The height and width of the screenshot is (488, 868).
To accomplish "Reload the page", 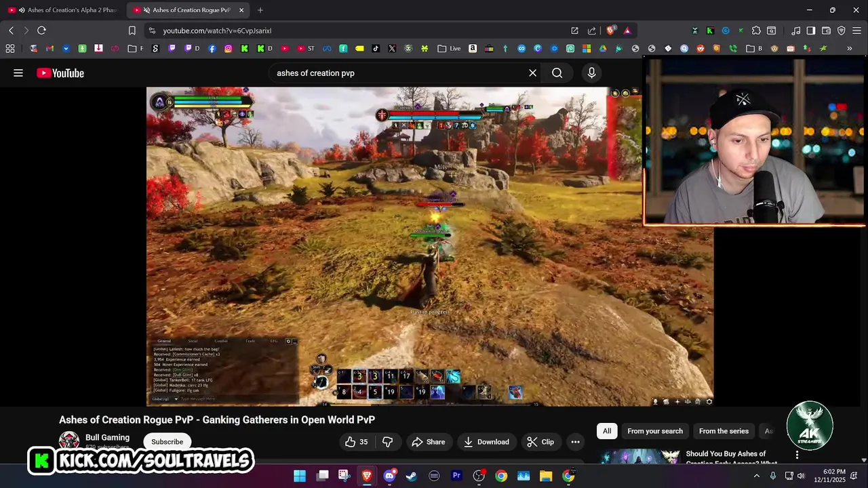I will tap(41, 30).
